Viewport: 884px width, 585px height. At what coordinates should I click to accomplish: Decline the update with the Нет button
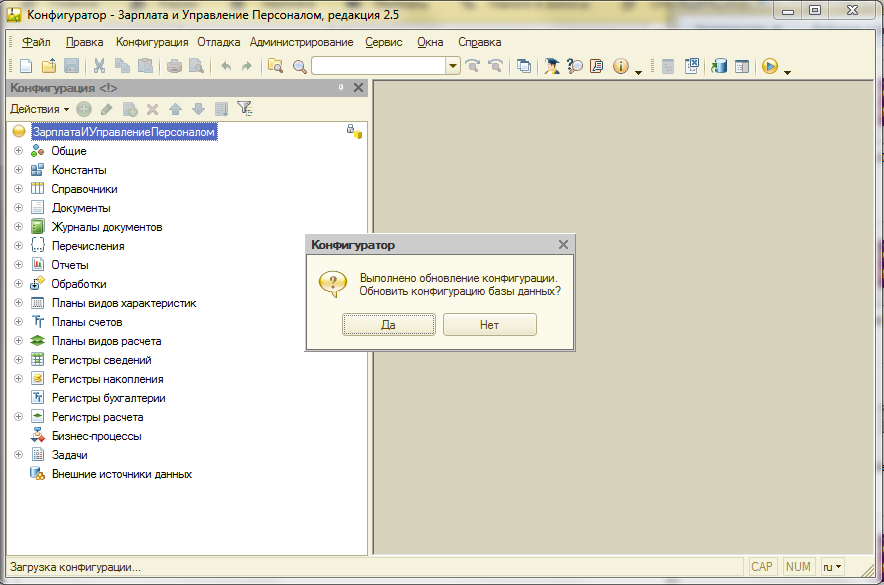489,325
